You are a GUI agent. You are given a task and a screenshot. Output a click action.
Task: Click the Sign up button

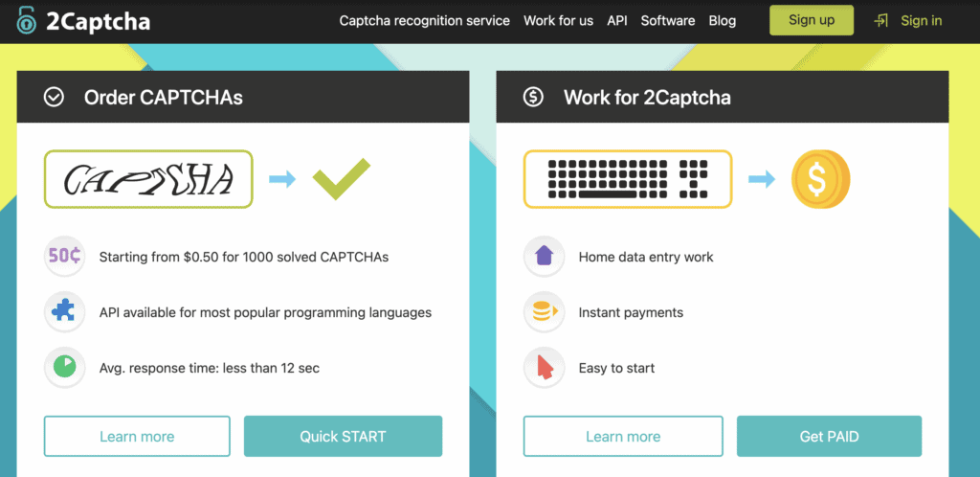pos(812,20)
